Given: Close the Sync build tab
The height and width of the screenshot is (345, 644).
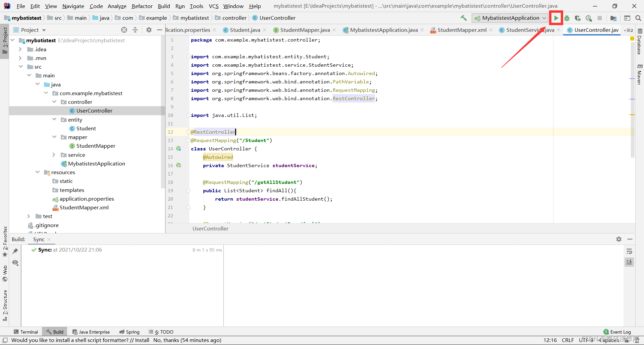Looking at the screenshot, I should click(49, 239).
